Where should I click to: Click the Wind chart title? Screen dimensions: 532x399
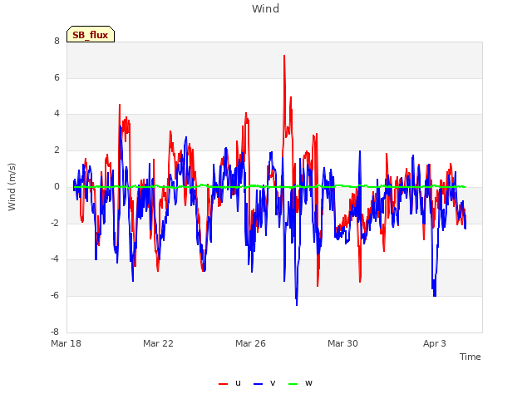tap(266, 8)
